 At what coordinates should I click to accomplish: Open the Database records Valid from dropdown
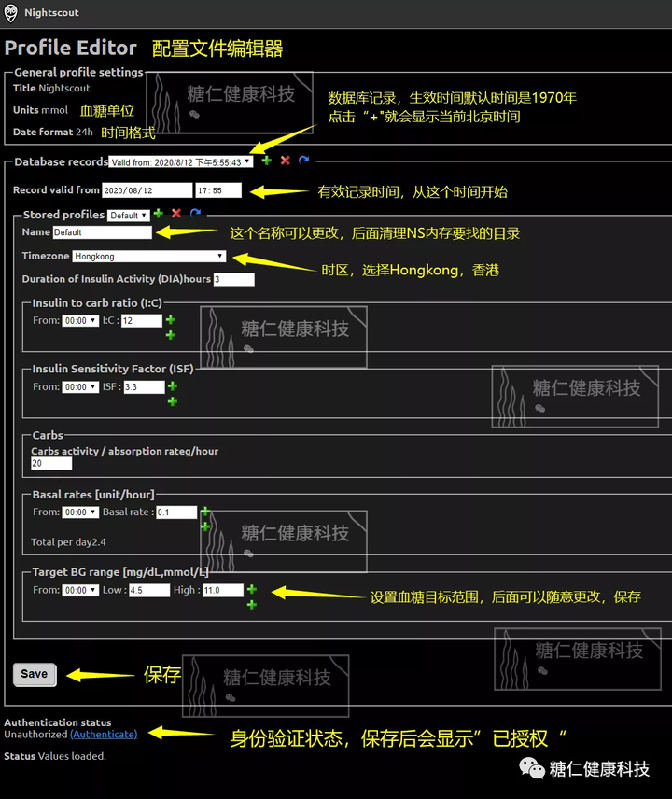[181, 162]
